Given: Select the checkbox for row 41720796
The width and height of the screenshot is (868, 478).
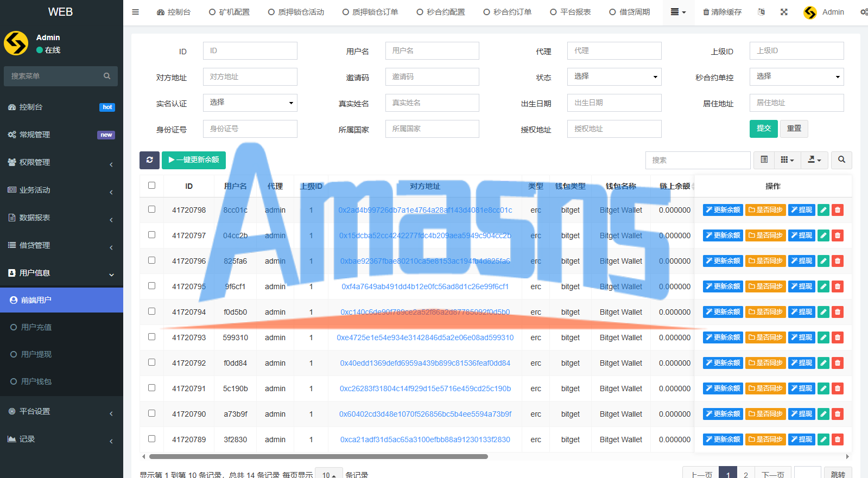Looking at the screenshot, I should pyautogui.click(x=151, y=260).
